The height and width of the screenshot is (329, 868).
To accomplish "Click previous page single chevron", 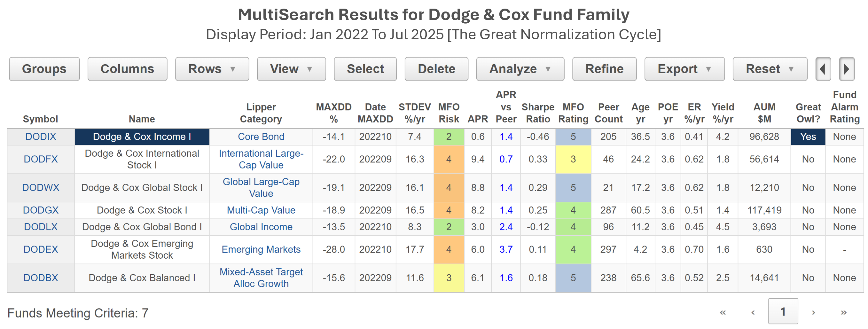I will (x=753, y=312).
